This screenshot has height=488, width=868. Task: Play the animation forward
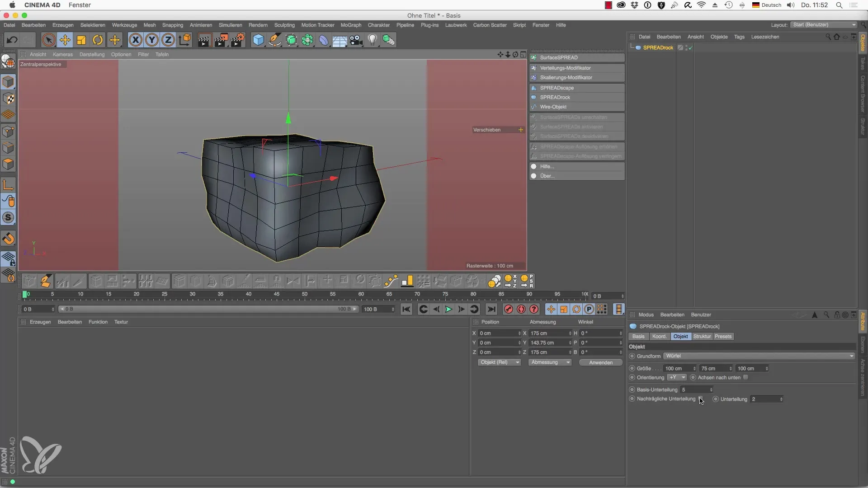click(448, 309)
